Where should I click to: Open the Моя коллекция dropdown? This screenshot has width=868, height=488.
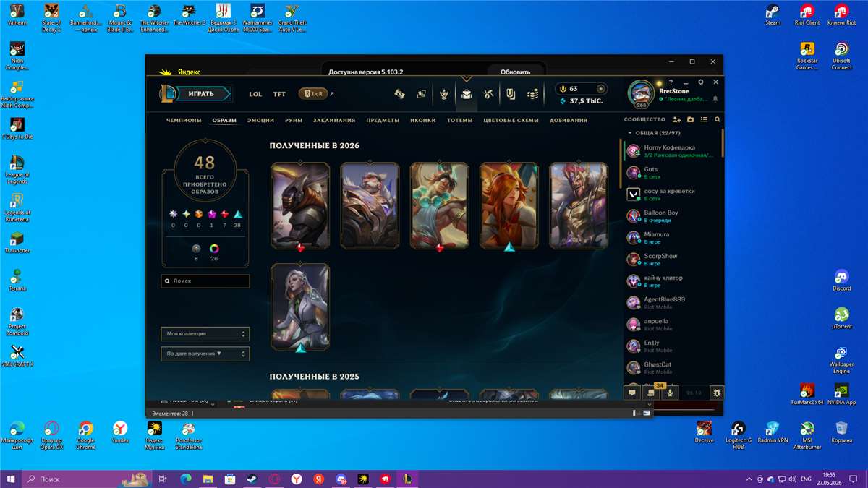pos(205,334)
